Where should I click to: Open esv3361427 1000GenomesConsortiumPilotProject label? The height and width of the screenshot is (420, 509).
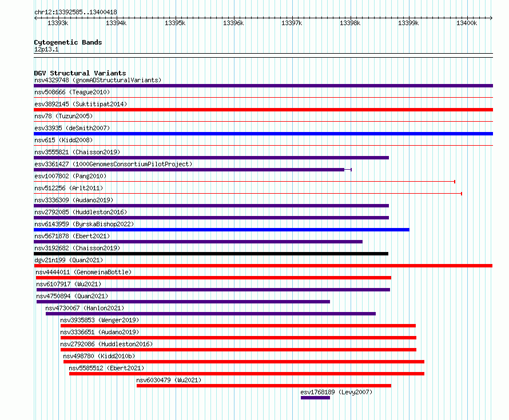pyautogui.click(x=113, y=164)
